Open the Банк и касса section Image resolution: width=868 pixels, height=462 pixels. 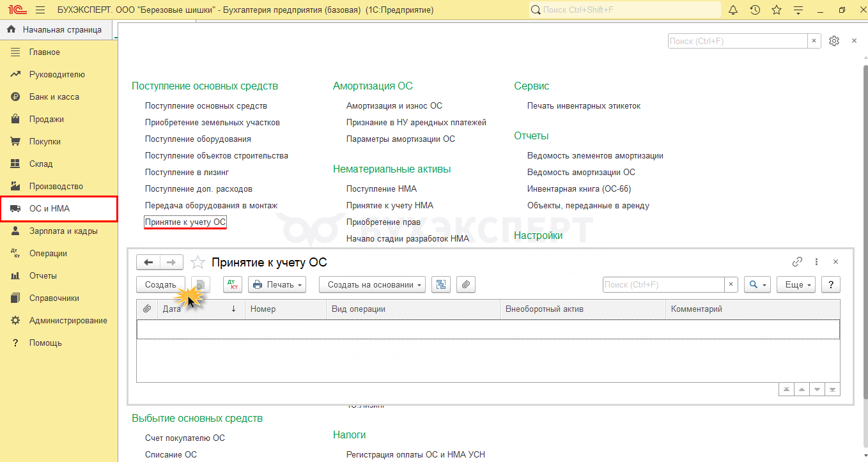click(54, 97)
